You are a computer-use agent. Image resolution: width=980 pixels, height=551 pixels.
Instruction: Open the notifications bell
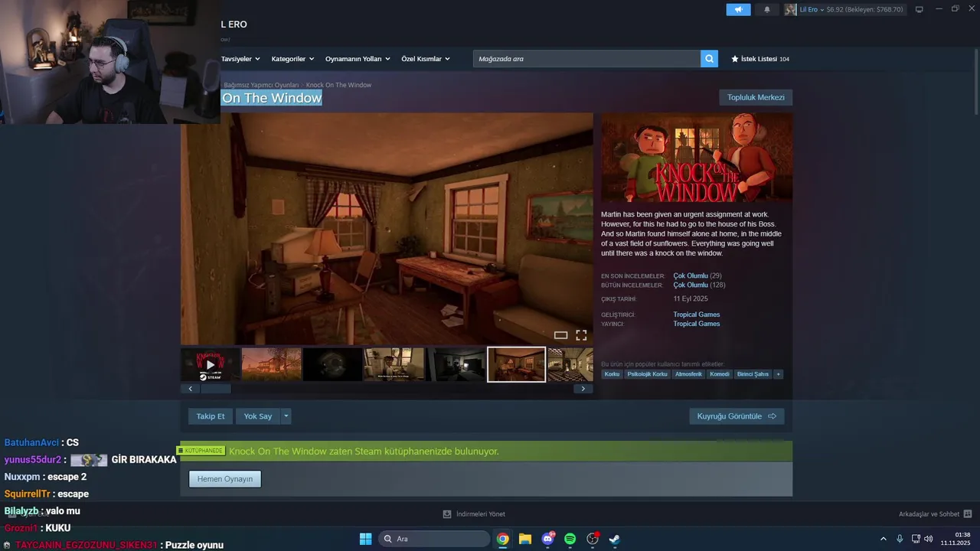coord(767,9)
